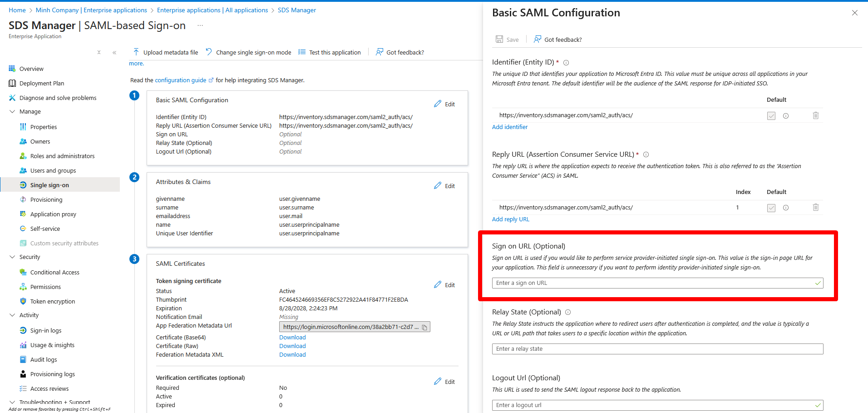Click info icon in reply URL row
The width and height of the screenshot is (868, 413).
pos(786,208)
